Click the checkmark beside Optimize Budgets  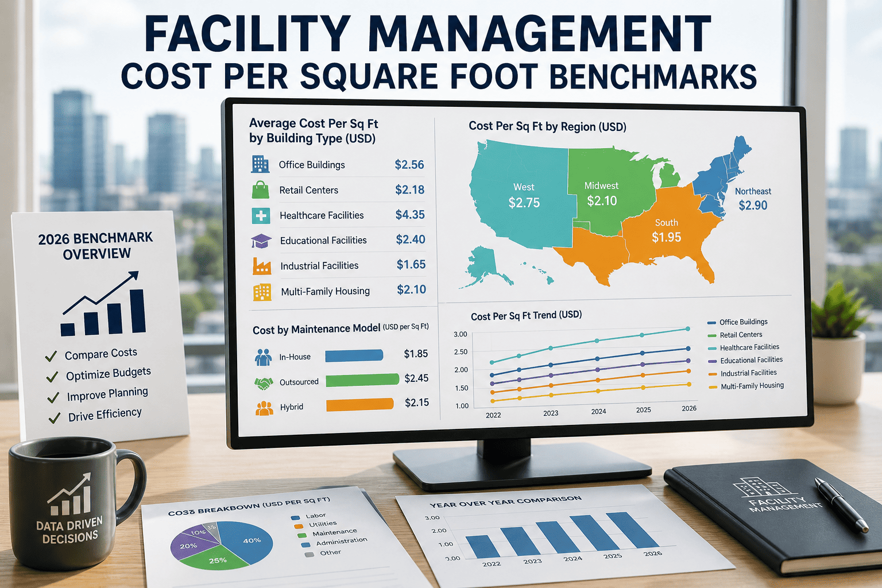pyautogui.click(x=52, y=377)
